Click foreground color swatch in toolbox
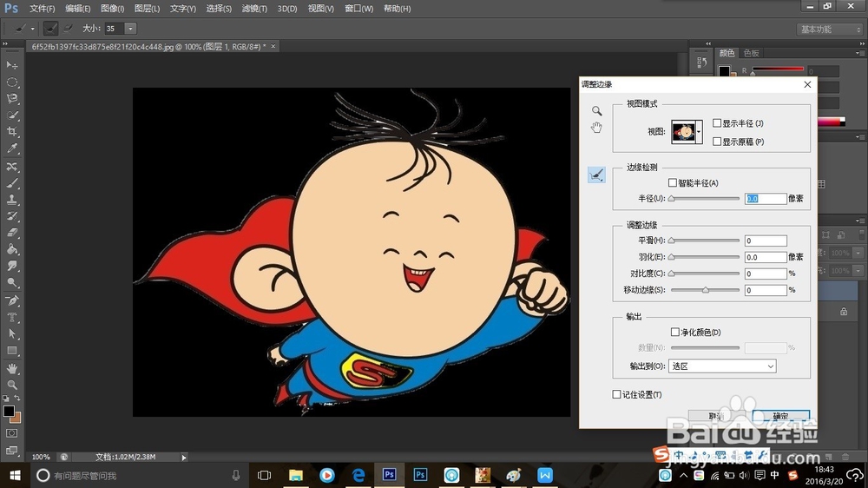Image resolution: width=868 pixels, height=488 pixels. tap(9, 411)
